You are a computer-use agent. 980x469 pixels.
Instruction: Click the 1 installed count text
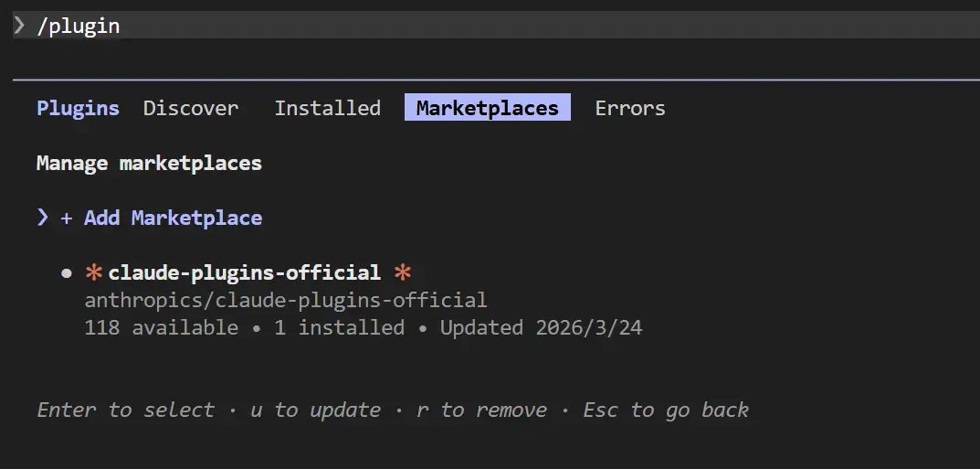click(339, 327)
